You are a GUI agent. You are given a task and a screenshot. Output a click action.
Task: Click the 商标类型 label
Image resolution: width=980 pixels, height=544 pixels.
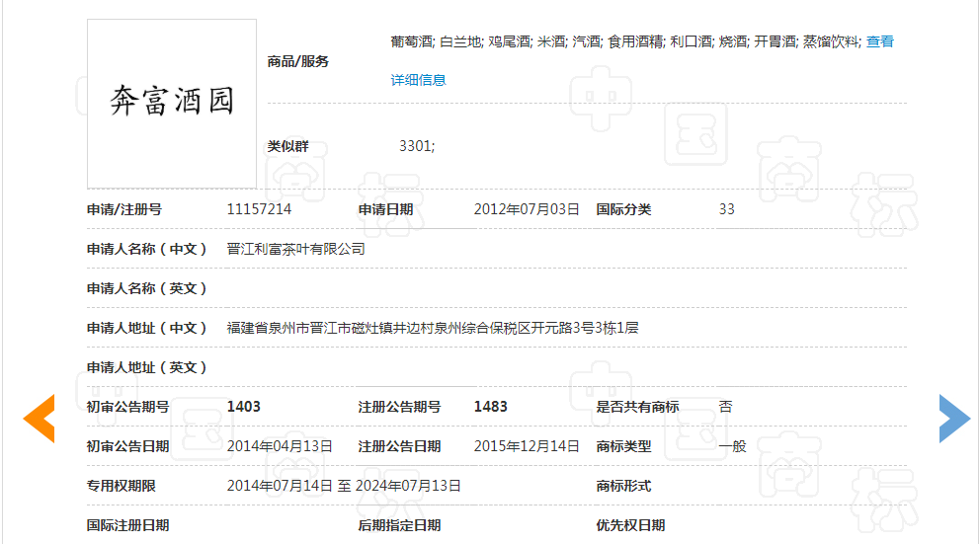[623, 446]
